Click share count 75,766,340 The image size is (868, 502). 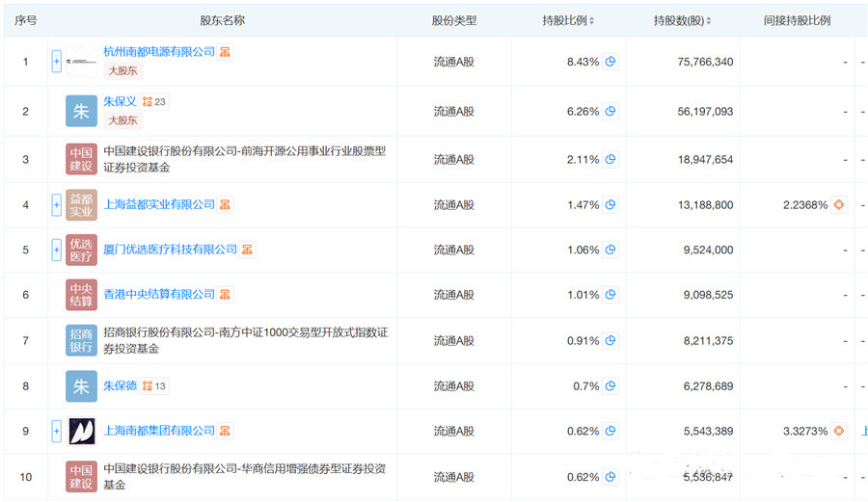pyautogui.click(x=705, y=62)
